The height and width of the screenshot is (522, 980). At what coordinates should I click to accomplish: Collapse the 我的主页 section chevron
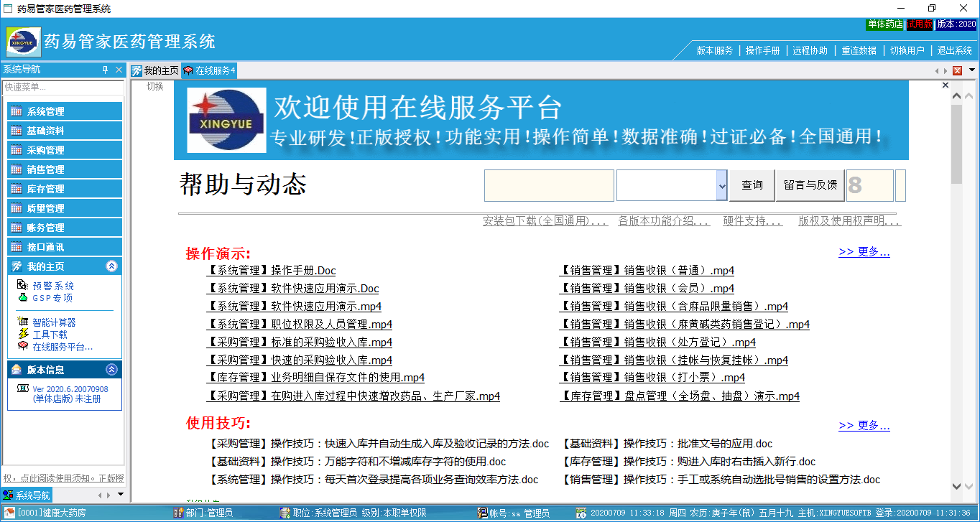pyautogui.click(x=111, y=266)
